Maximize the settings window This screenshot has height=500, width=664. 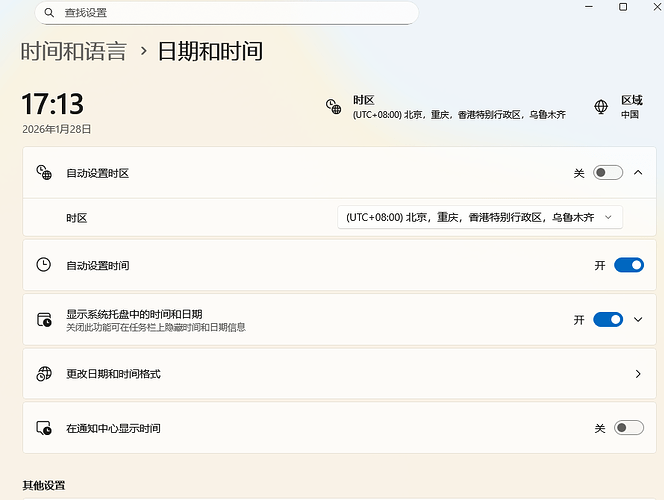click(x=623, y=7)
